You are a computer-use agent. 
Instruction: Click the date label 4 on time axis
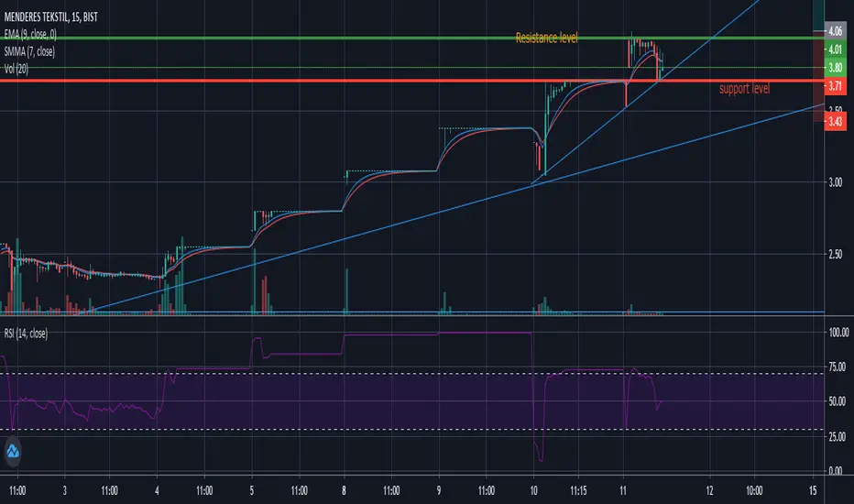(157, 491)
